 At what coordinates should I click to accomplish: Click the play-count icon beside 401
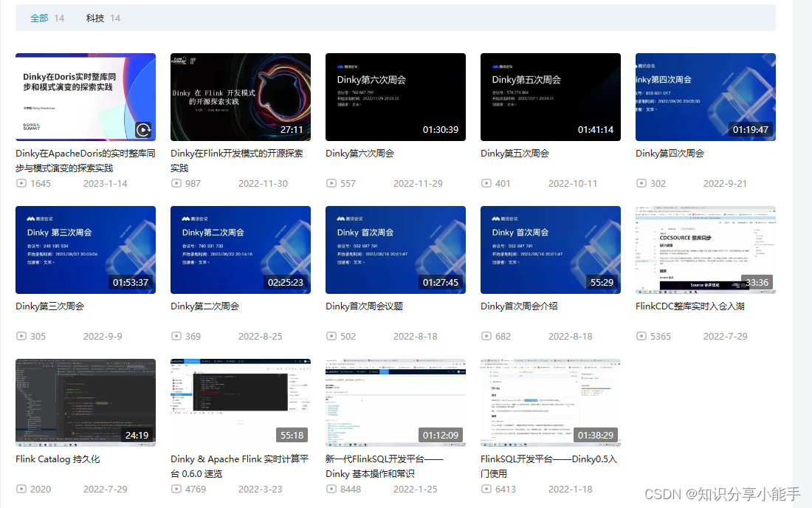point(486,183)
